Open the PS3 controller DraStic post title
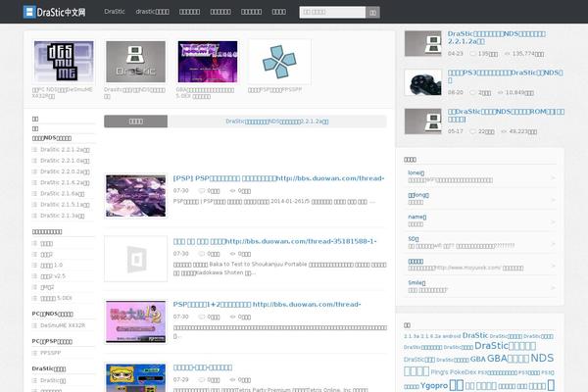Viewport: 588px width, 392px height. [x=505, y=76]
